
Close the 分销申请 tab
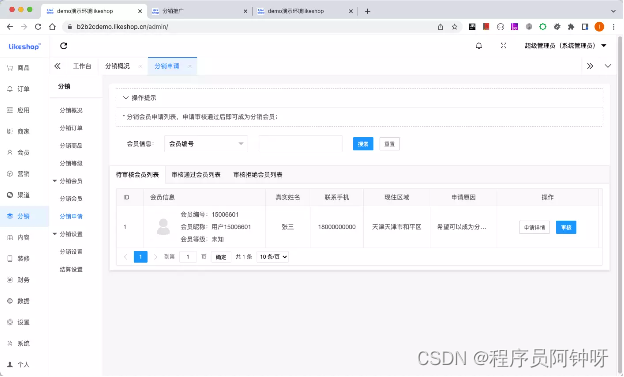[190, 66]
